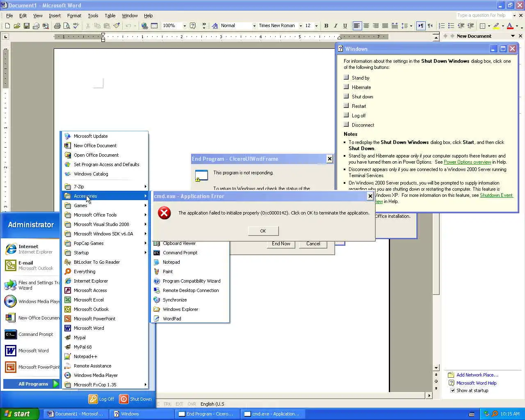Screen dimensions: 525x420
Task: Open Microsoft Access in programs list
Action: (x=90, y=290)
